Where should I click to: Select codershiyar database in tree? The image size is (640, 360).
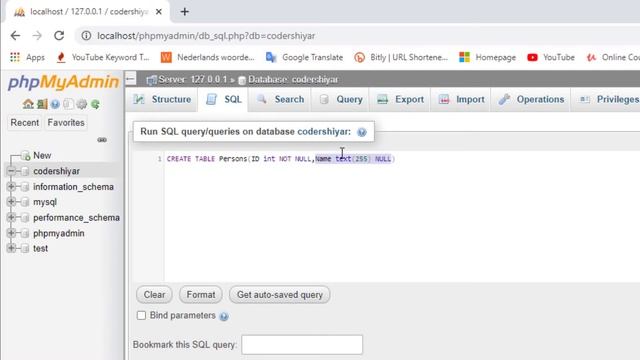click(56, 171)
